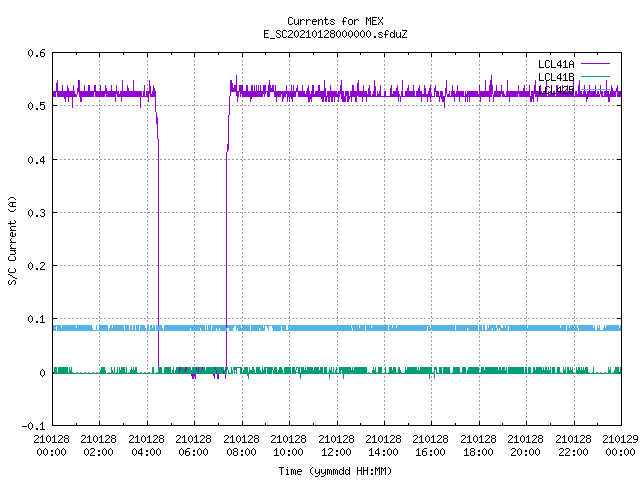Image resolution: width=640 pixels, height=480 pixels.
Task: Click the 210128 02:00 x-axis tick label
Action: click(x=99, y=446)
